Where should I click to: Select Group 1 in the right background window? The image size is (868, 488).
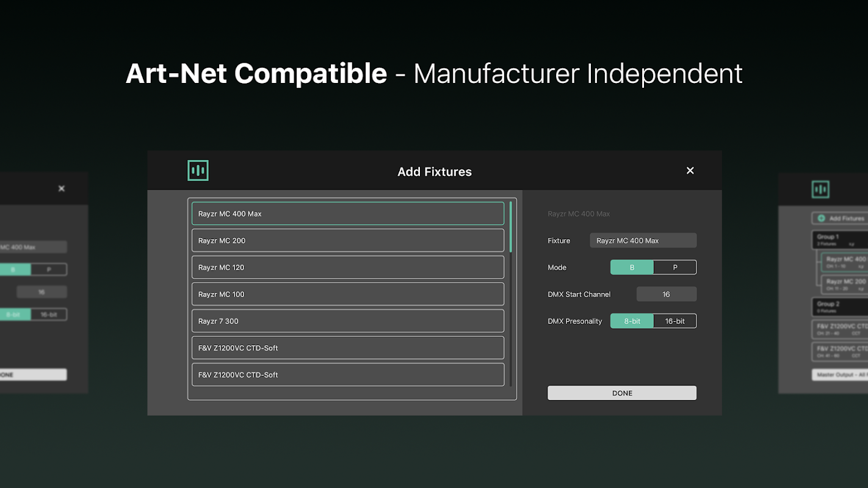coord(840,240)
